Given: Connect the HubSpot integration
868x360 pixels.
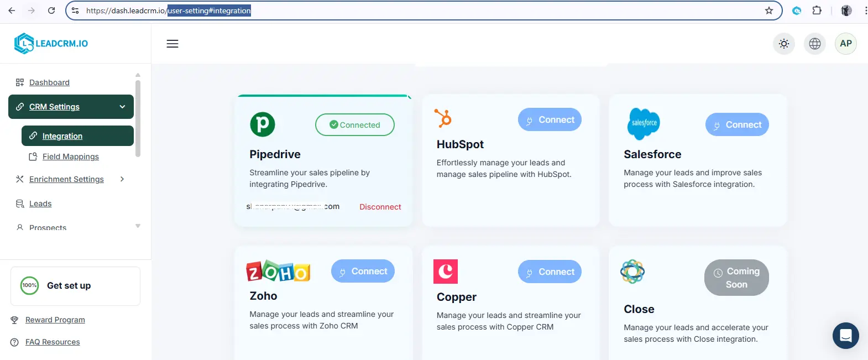Looking at the screenshot, I should (x=550, y=119).
